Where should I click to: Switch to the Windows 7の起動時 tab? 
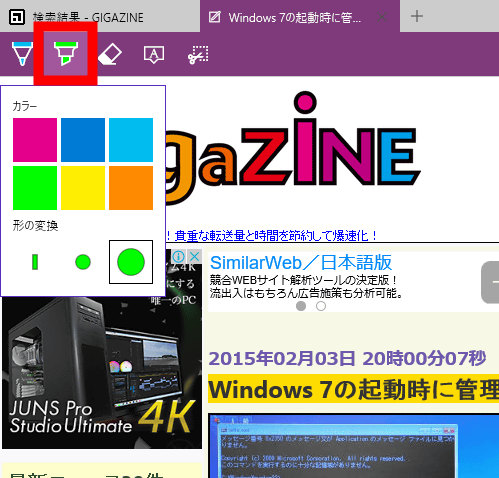click(300, 17)
